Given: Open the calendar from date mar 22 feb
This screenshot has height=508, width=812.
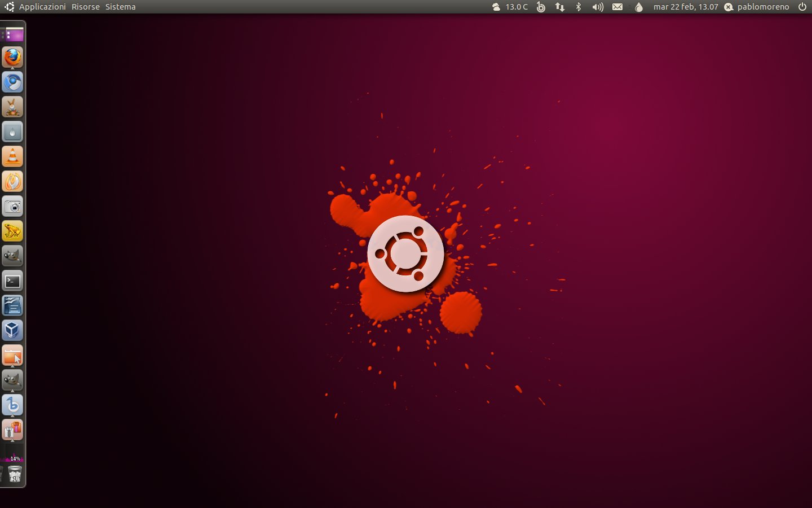Looking at the screenshot, I should coord(686,7).
